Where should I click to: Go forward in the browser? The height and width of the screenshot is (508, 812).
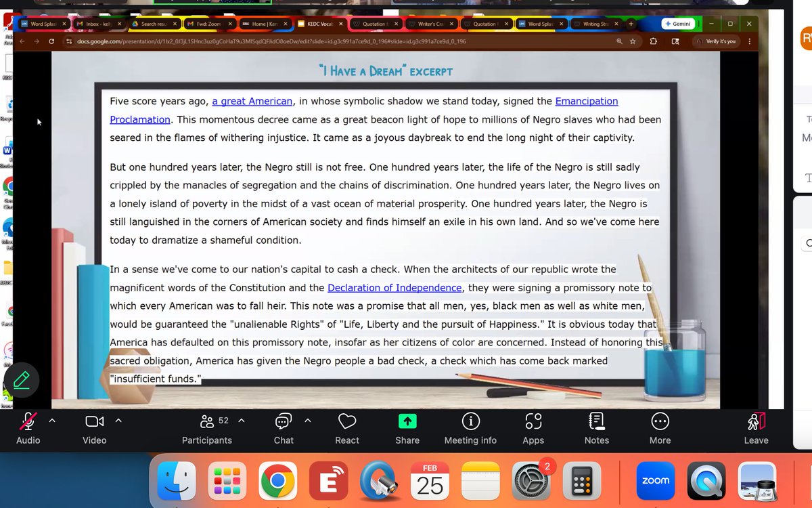37,41
